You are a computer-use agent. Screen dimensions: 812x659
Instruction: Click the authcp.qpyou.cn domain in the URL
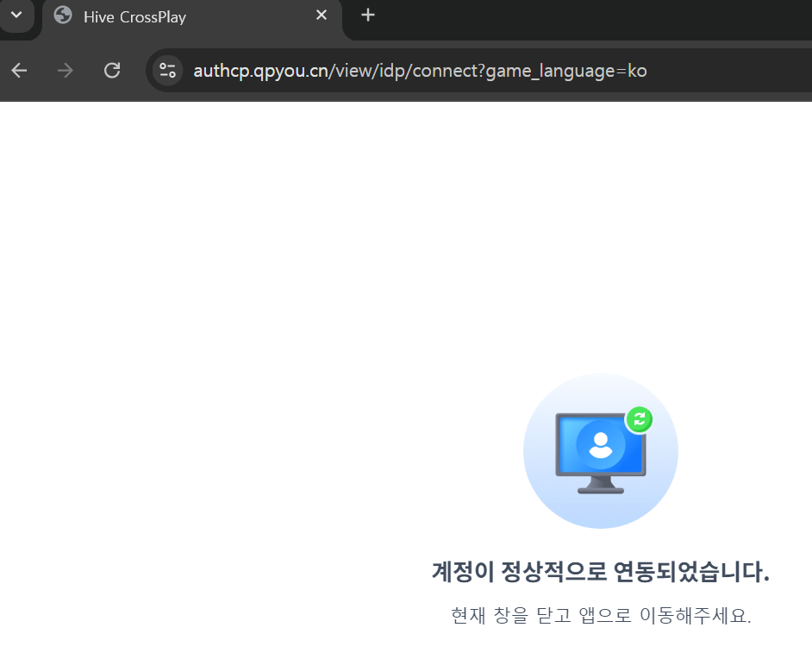tap(260, 71)
